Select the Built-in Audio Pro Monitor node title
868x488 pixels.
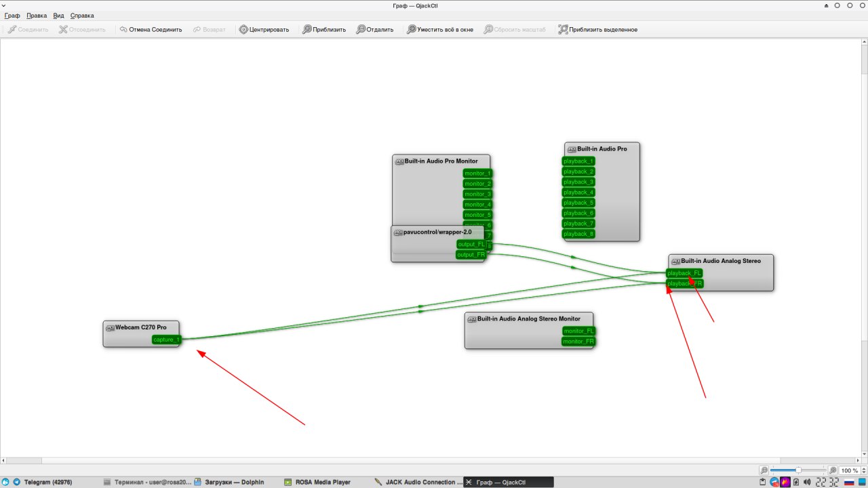point(441,161)
